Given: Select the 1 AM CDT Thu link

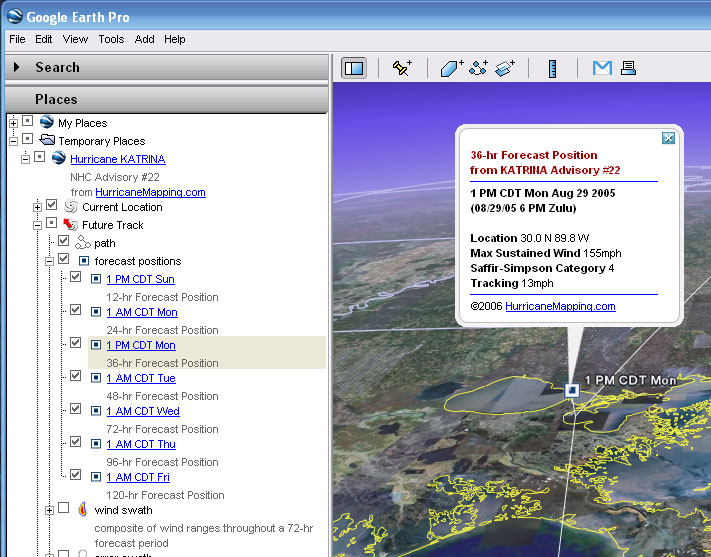Looking at the screenshot, I should pyautogui.click(x=141, y=444).
